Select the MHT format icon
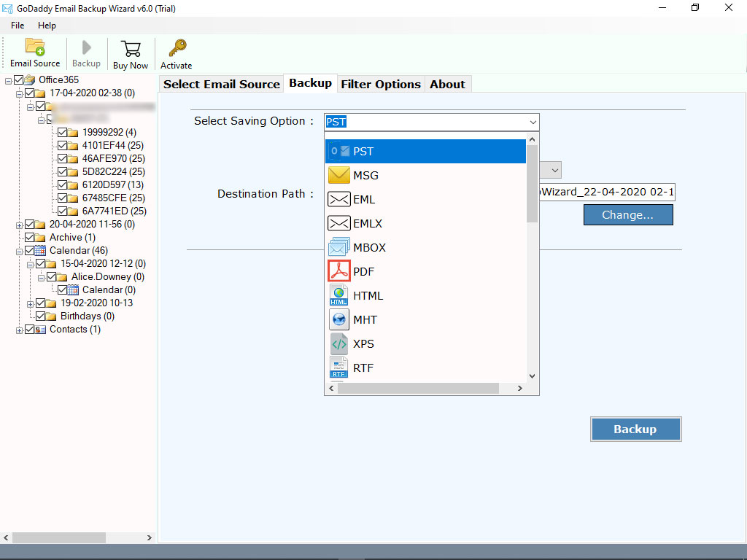Viewport: 747px width, 560px height. pos(339,319)
